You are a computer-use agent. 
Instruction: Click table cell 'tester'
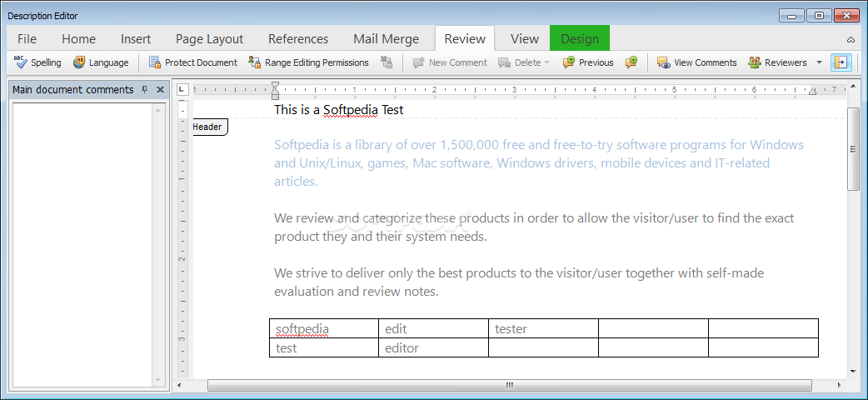click(543, 328)
